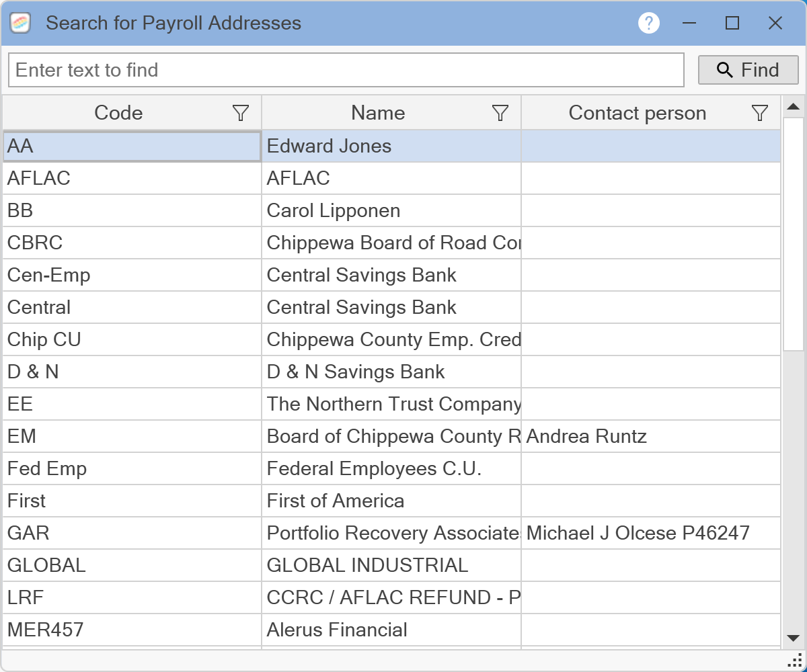Select the First of America cell
Viewport: 807px width, 672px height.
pyautogui.click(x=391, y=501)
